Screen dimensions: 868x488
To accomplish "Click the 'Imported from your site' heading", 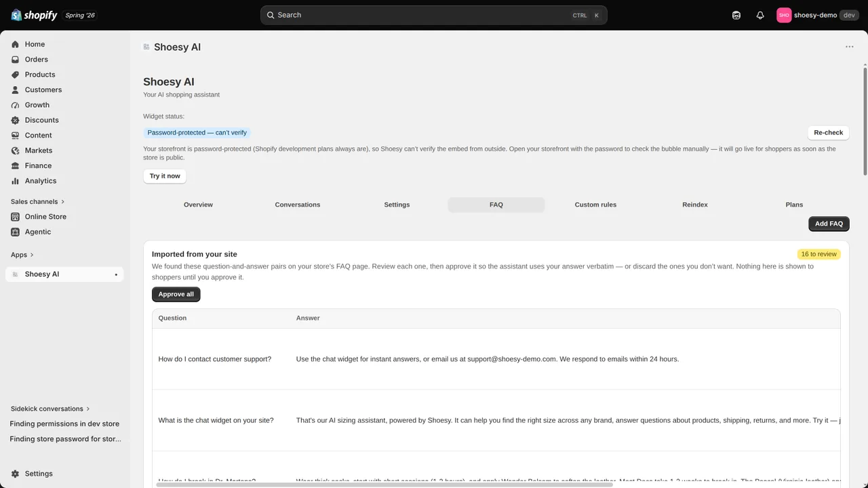I will pos(195,254).
